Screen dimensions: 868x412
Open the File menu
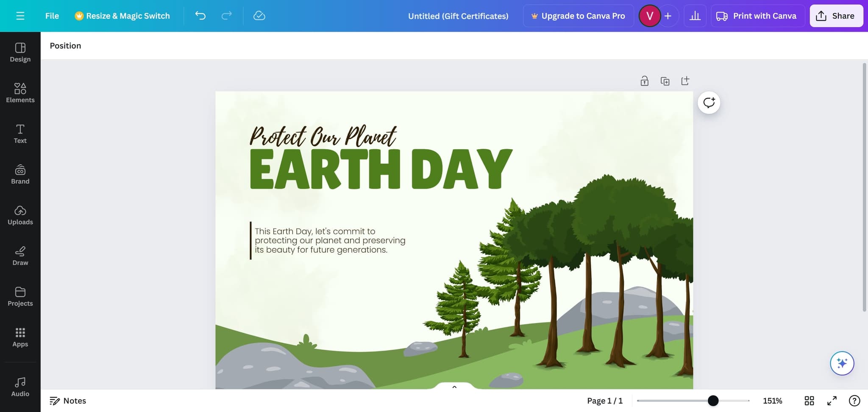coord(52,16)
